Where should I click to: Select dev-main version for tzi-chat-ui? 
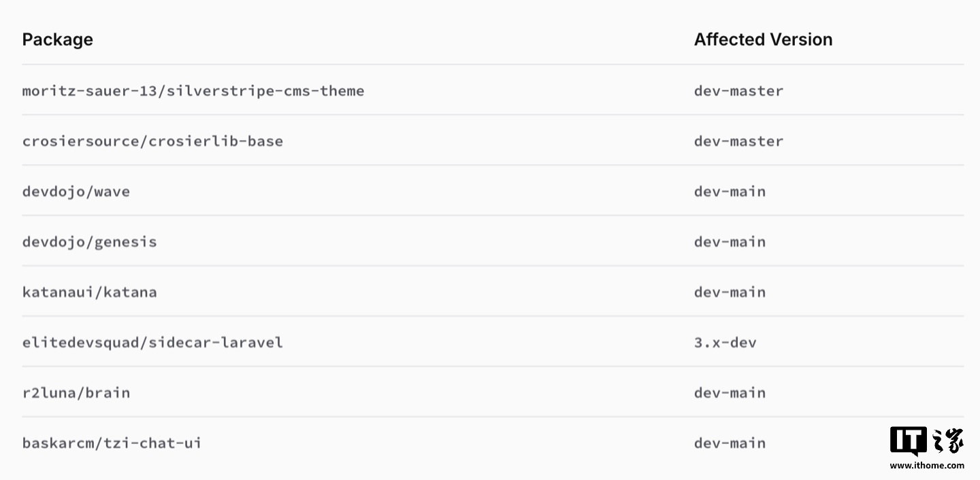tap(730, 443)
